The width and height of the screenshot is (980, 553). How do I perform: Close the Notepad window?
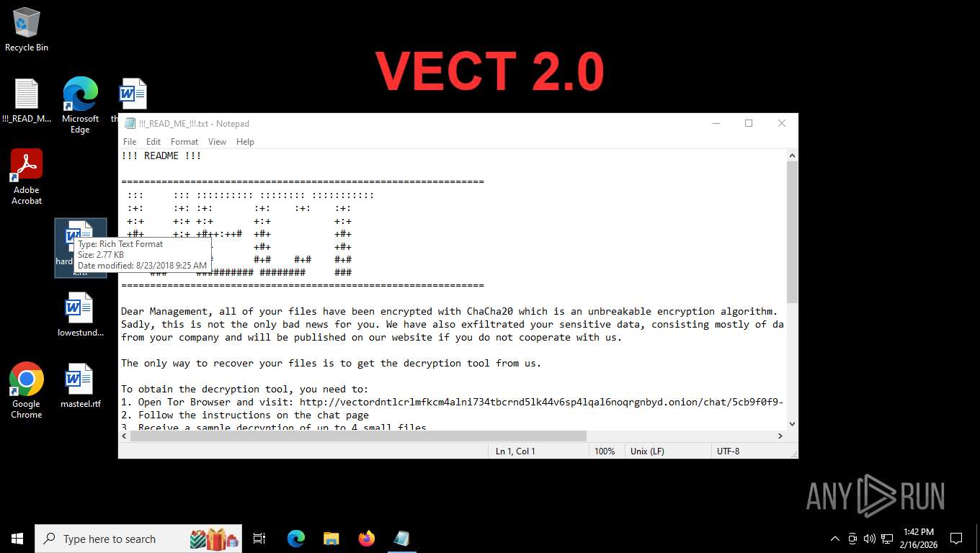tap(782, 123)
